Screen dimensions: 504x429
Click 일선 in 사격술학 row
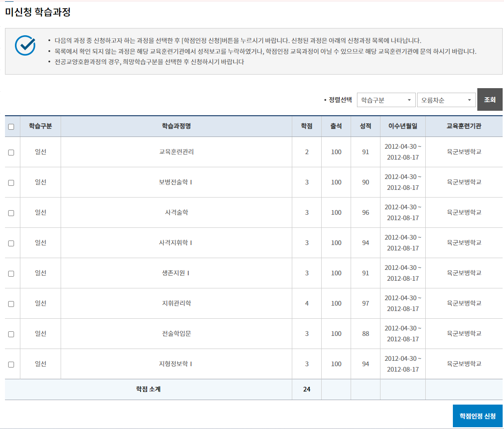(x=41, y=212)
